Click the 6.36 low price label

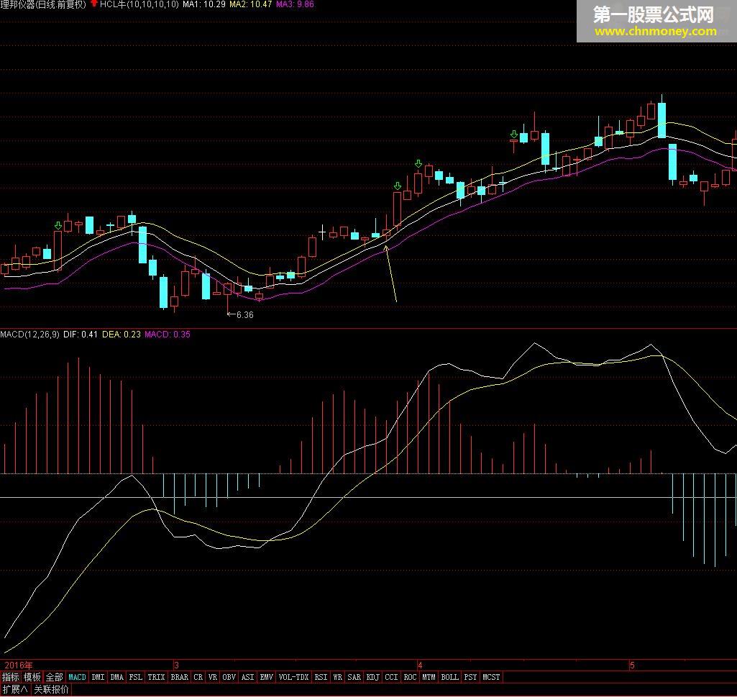[x=245, y=314]
